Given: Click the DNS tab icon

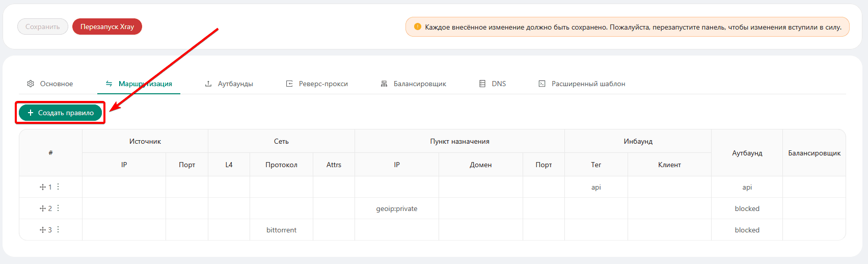Looking at the screenshot, I should tap(482, 84).
